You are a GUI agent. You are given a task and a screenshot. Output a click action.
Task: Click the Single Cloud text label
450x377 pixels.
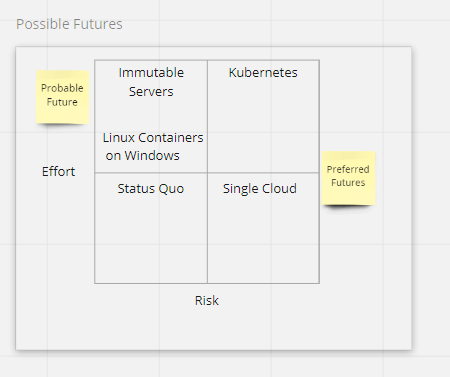click(260, 189)
